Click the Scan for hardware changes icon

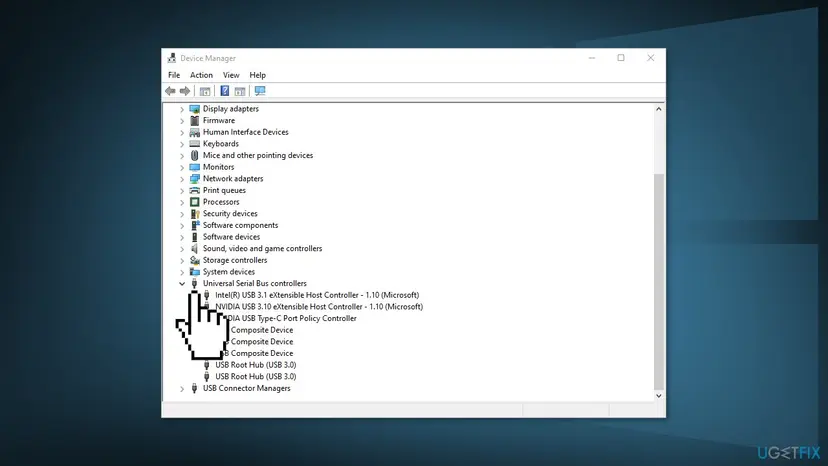point(260,91)
